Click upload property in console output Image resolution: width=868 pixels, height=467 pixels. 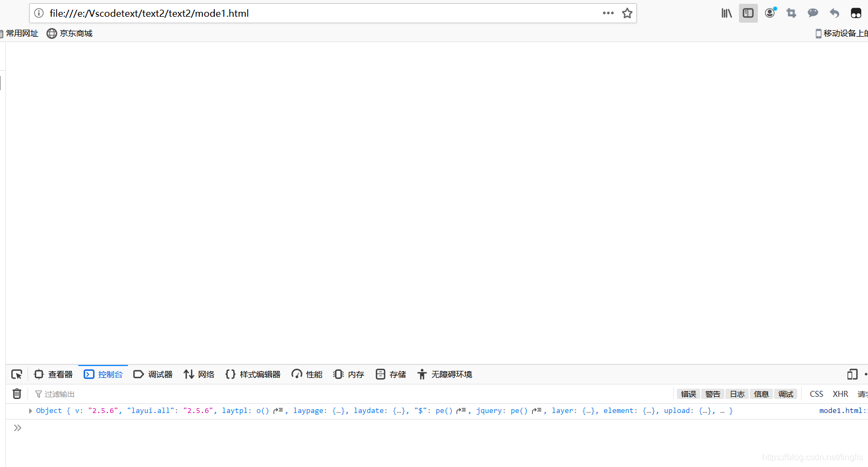coord(677,411)
